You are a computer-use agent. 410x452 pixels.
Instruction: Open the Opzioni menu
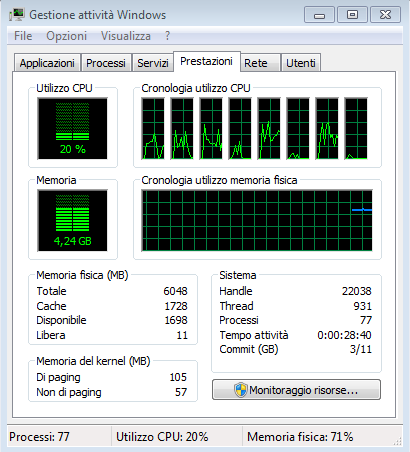pyautogui.click(x=66, y=36)
